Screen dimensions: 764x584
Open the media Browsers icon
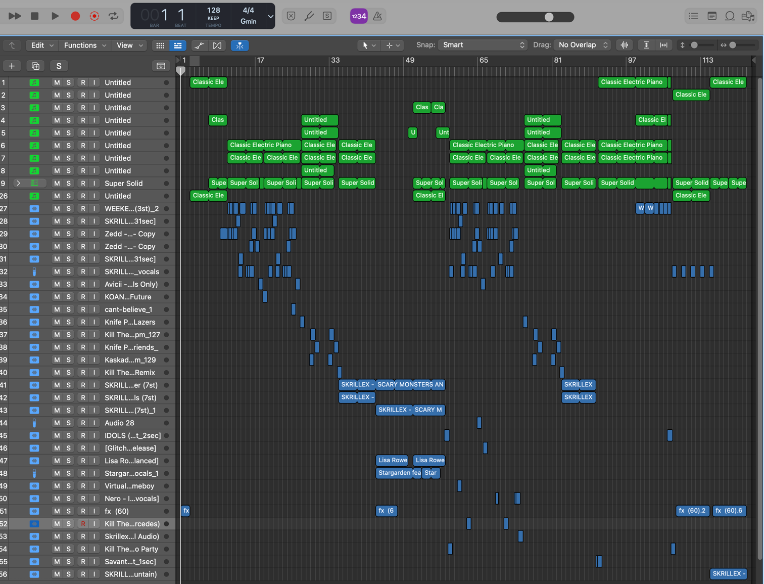[748, 16]
